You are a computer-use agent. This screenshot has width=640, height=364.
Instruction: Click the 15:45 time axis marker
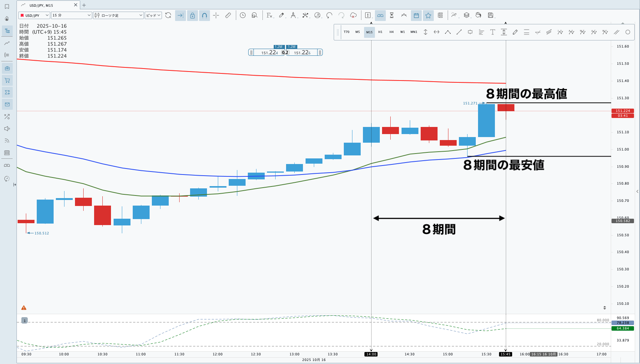pyautogui.click(x=505, y=354)
